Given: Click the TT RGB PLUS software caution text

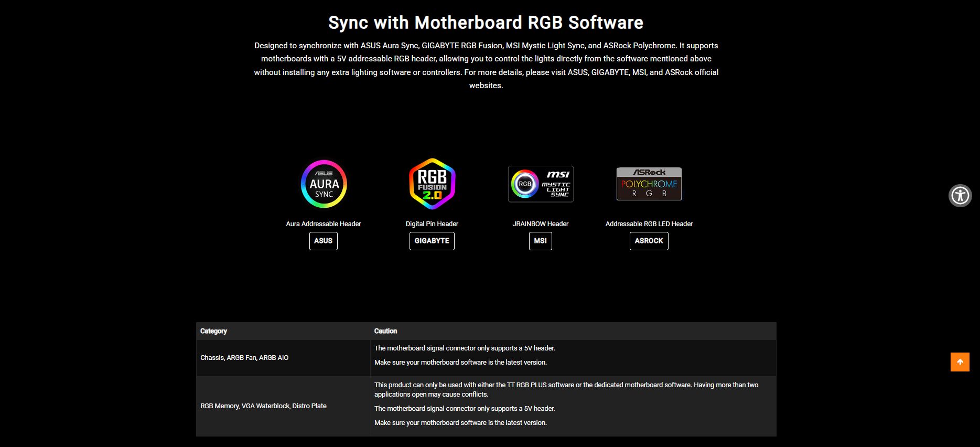Looking at the screenshot, I should (566, 389).
